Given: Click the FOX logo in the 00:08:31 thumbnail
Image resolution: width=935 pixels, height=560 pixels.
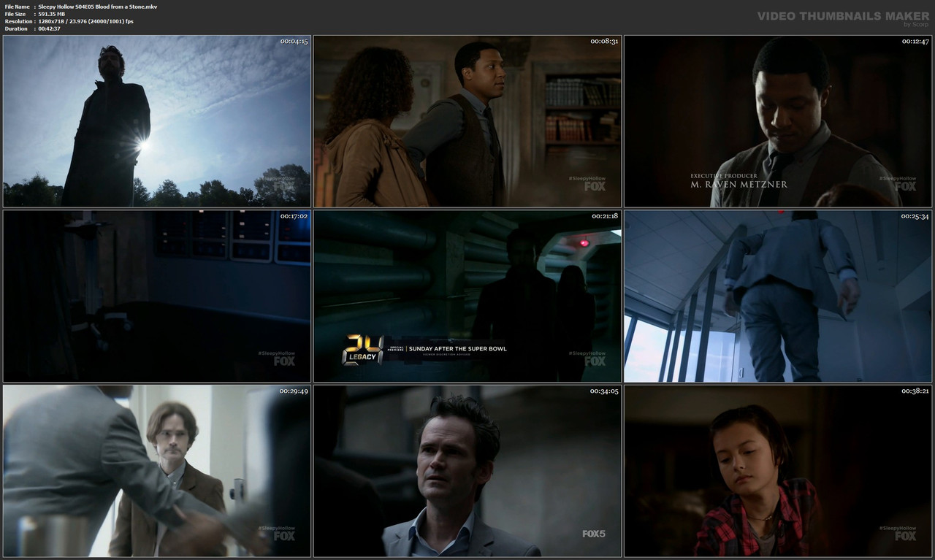Looking at the screenshot, I should (x=595, y=186).
